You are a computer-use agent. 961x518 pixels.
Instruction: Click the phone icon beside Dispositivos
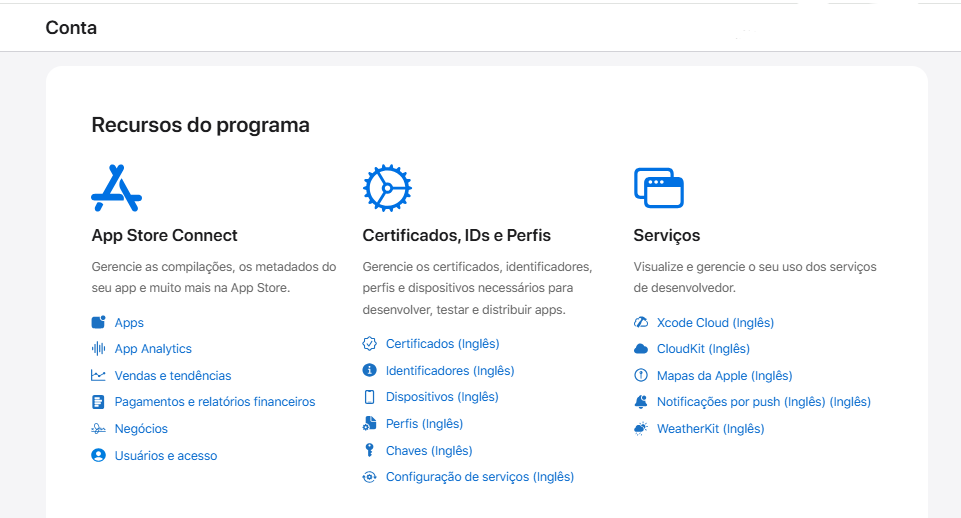369,397
